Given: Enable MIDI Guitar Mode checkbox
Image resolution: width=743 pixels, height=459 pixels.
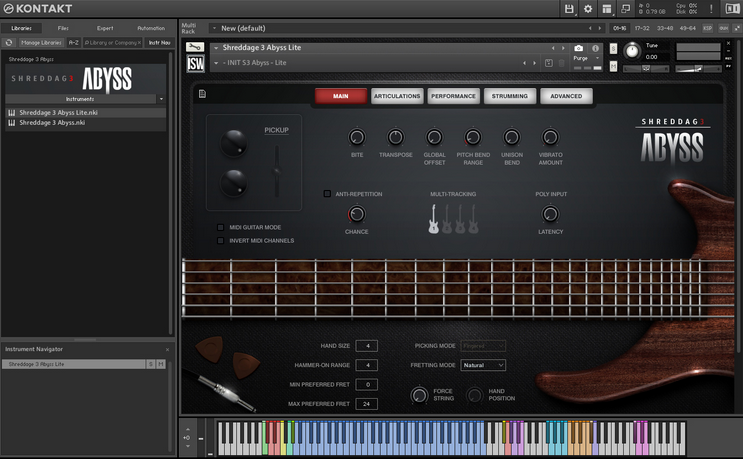Looking at the screenshot, I should (220, 227).
